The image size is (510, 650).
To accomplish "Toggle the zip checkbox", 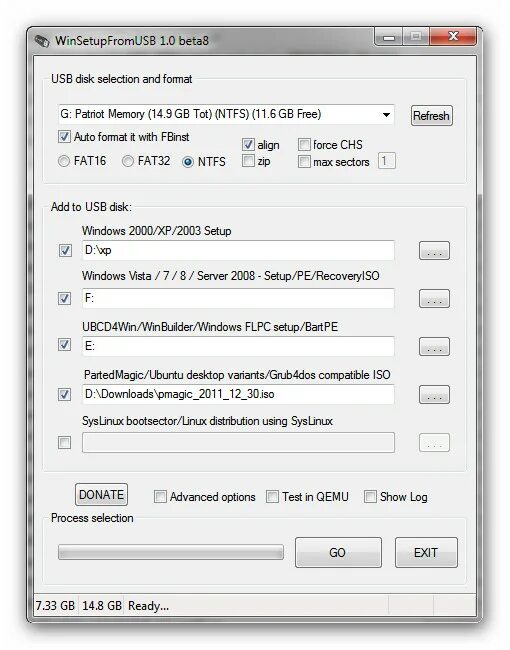I will [x=248, y=160].
